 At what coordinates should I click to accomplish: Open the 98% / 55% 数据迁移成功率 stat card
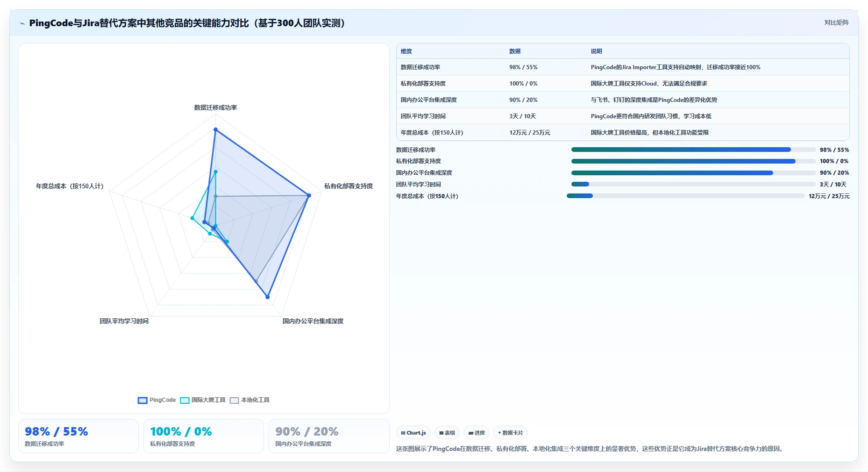click(78, 436)
